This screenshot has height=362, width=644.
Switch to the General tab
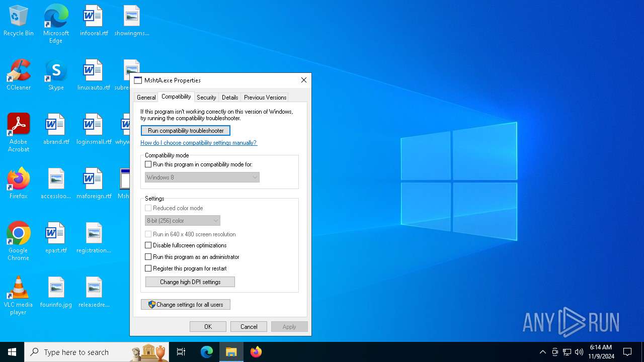pyautogui.click(x=146, y=98)
